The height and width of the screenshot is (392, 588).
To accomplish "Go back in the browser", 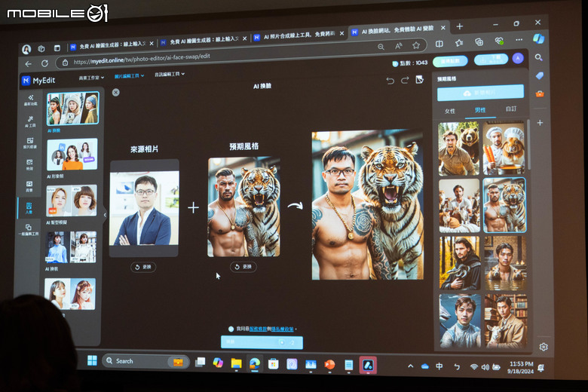I will [x=28, y=64].
